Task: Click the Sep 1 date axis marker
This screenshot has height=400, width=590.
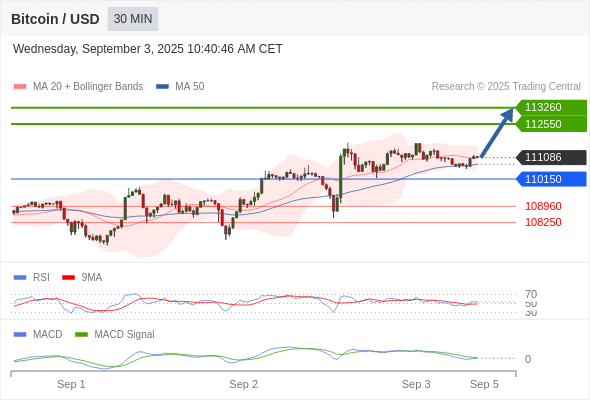Action: pos(71,384)
